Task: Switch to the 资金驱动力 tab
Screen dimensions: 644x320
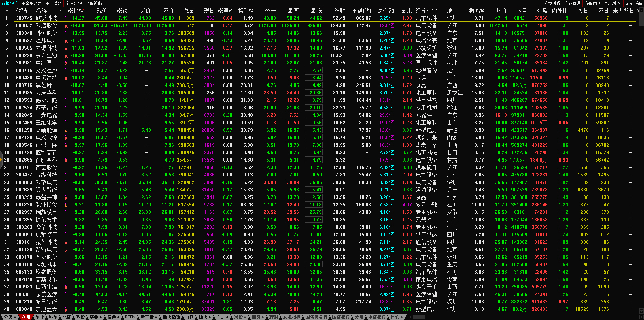Action: coord(31,3)
